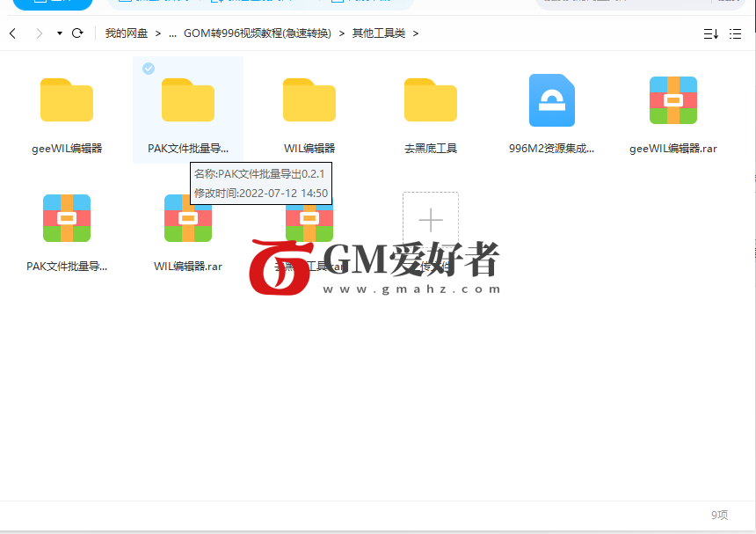Click the geeWIL编辑器 folder name text
The height and width of the screenshot is (534, 756).
click(67, 149)
